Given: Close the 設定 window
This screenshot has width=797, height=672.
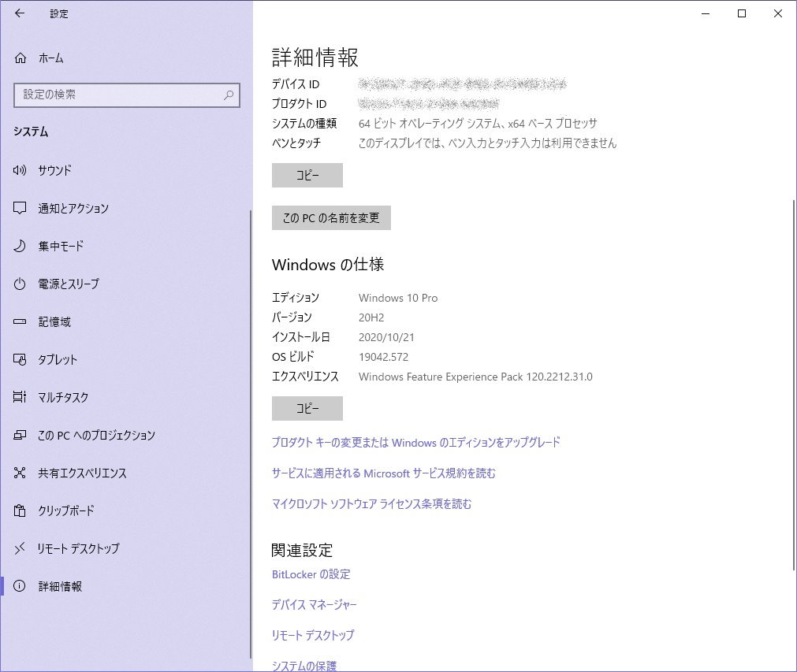Looking at the screenshot, I should [x=777, y=13].
